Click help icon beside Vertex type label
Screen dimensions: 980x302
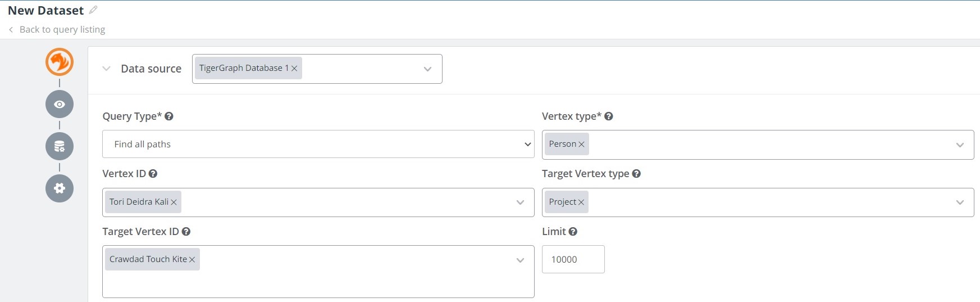(609, 116)
